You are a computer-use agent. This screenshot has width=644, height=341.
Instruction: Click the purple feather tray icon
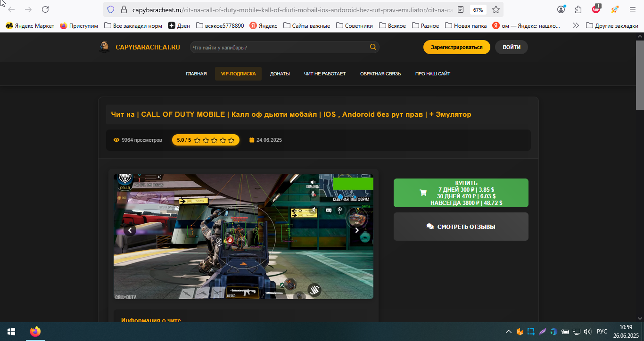[x=543, y=332]
